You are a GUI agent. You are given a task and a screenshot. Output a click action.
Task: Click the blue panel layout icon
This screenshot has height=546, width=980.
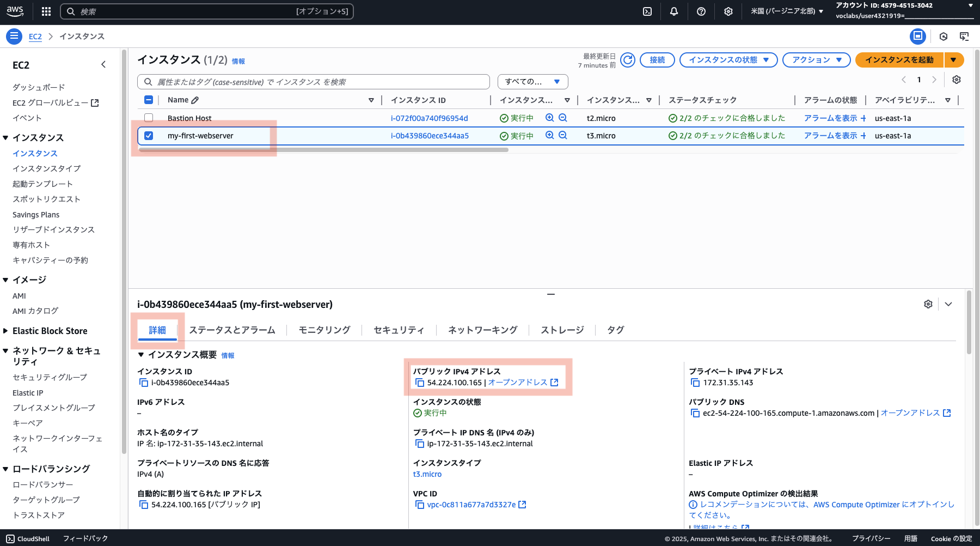(x=918, y=37)
